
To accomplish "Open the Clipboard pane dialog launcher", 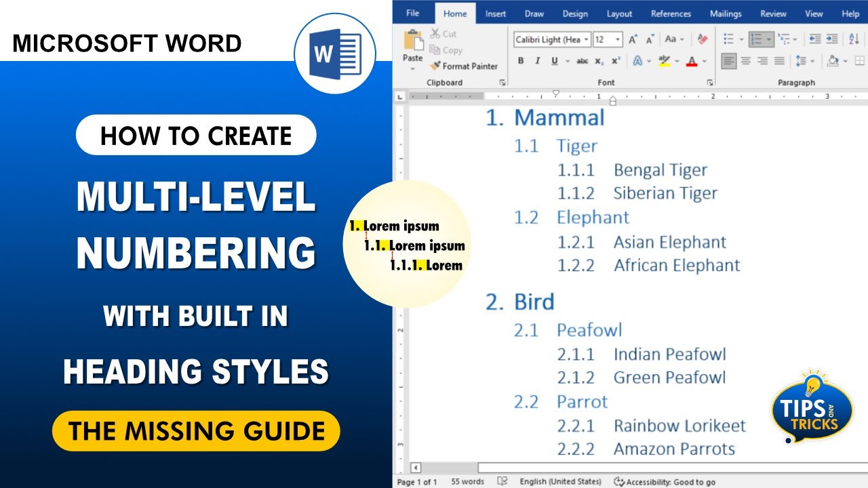I will pos(502,83).
